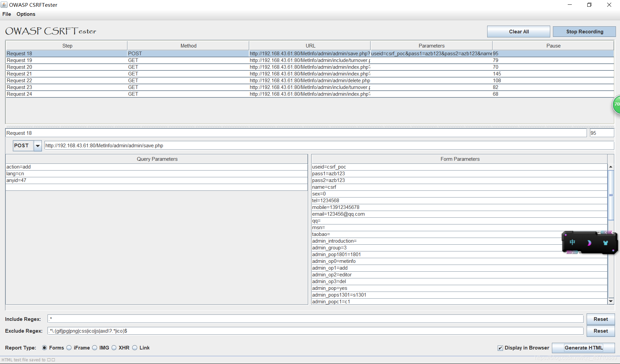Select the Request 22 row
Image resolution: width=620 pixels, height=364 pixels.
coord(309,81)
